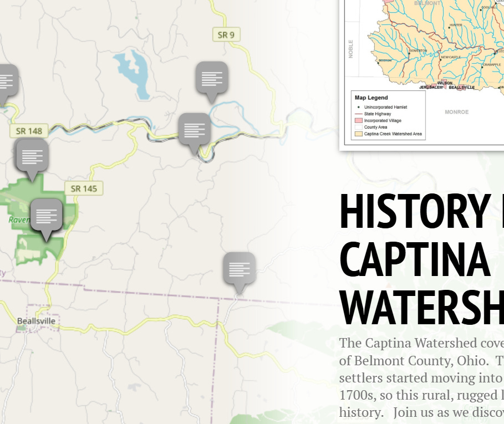Click the NEW CASTLE label on the inset map
Image resolution: width=504 pixels, height=424 pixels.
click(x=451, y=57)
